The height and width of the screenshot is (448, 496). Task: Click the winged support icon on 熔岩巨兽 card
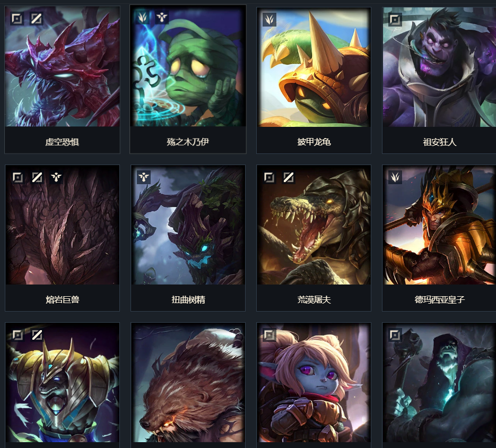[56, 177]
